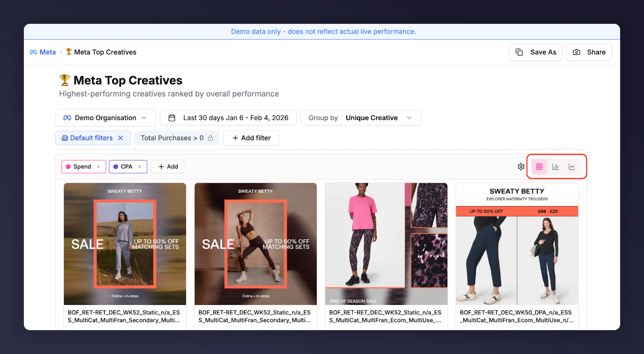The image size is (644, 354).
Task: Open the Explorer Maternity Trousers creative thumbnail
Action: pos(517,244)
